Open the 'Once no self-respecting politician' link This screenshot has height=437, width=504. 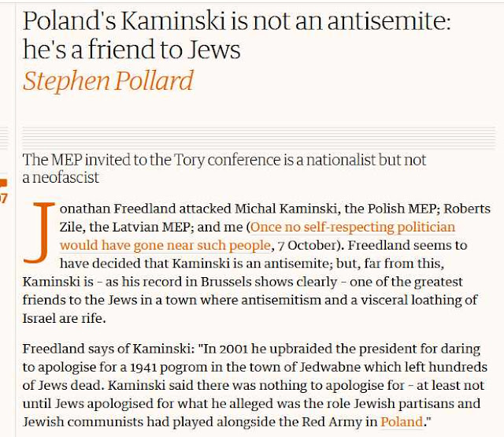[353, 227]
